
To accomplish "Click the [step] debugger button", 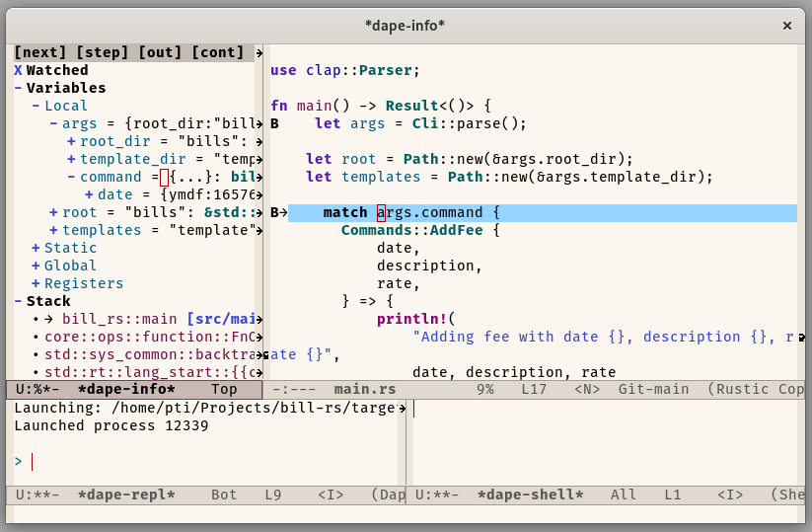I will (x=102, y=52).
